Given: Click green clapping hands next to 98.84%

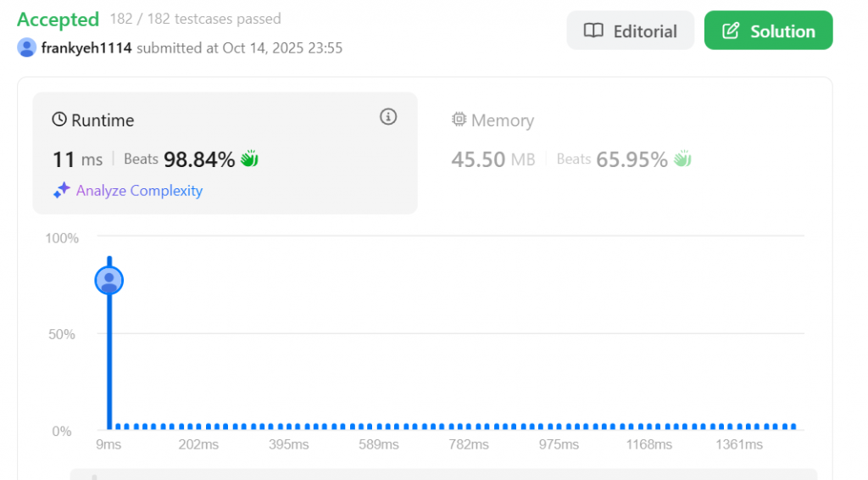Looking at the screenshot, I should (249, 159).
